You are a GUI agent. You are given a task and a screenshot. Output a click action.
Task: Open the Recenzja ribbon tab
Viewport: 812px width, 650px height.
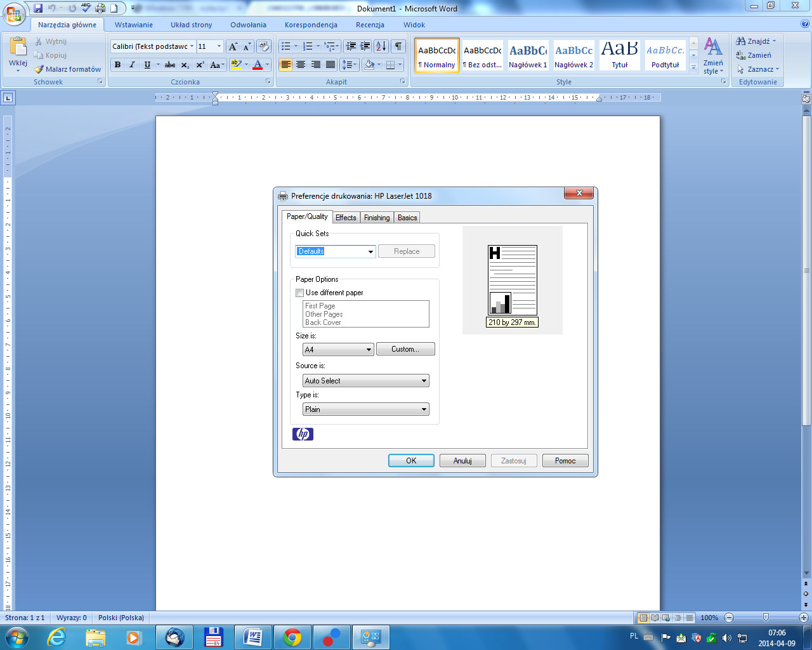370,25
